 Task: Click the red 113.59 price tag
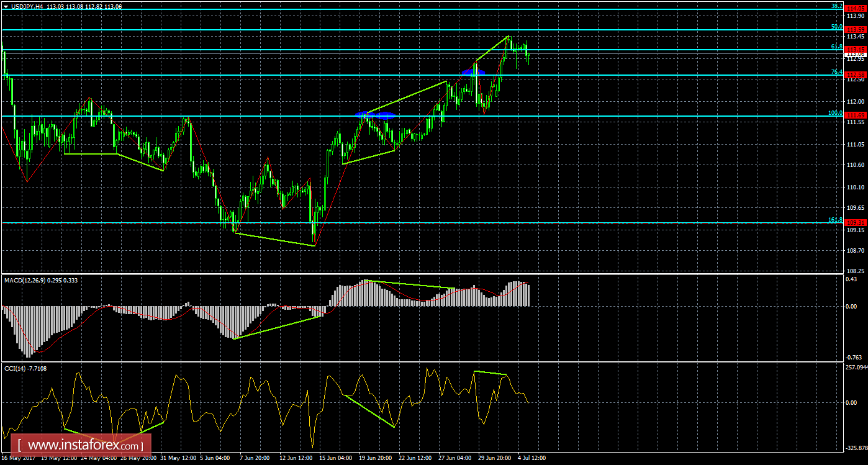(856, 30)
